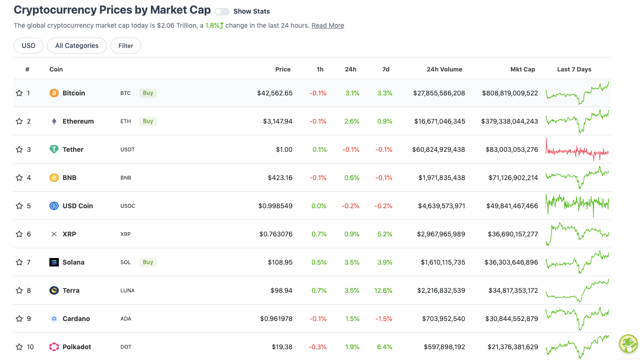Open the Terra coin name link
This screenshot has width=644, height=360.
point(71,290)
